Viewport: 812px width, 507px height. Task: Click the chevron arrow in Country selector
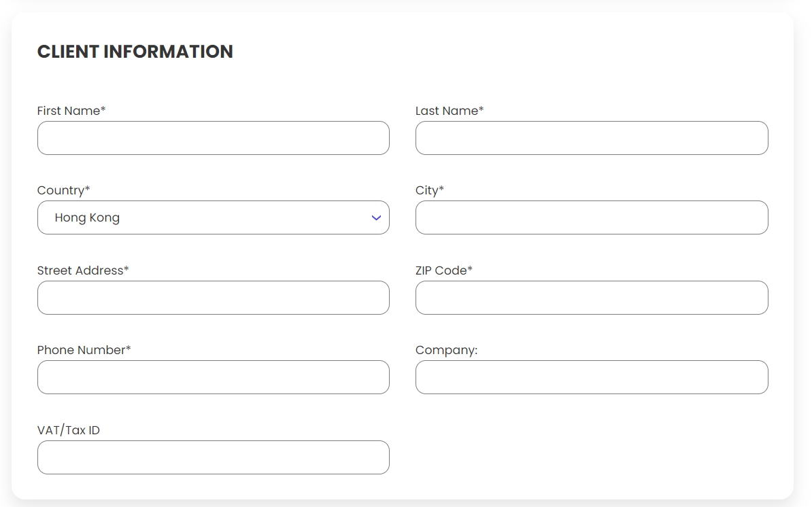point(376,218)
